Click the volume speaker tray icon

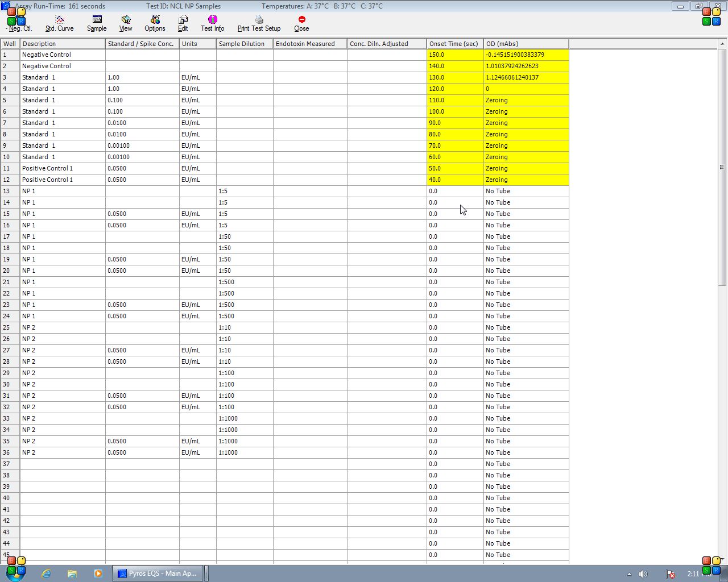pyautogui.click(x=643, y=574)
